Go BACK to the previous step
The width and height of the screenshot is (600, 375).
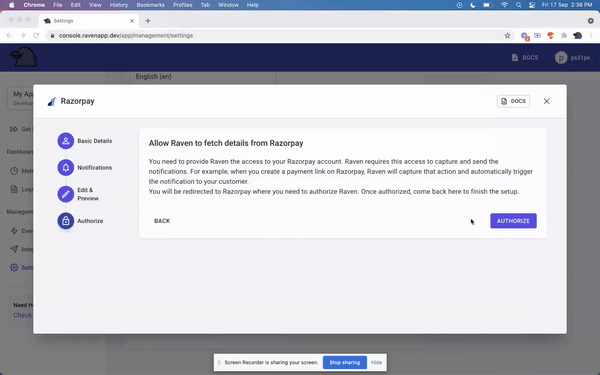coord(162,221)
